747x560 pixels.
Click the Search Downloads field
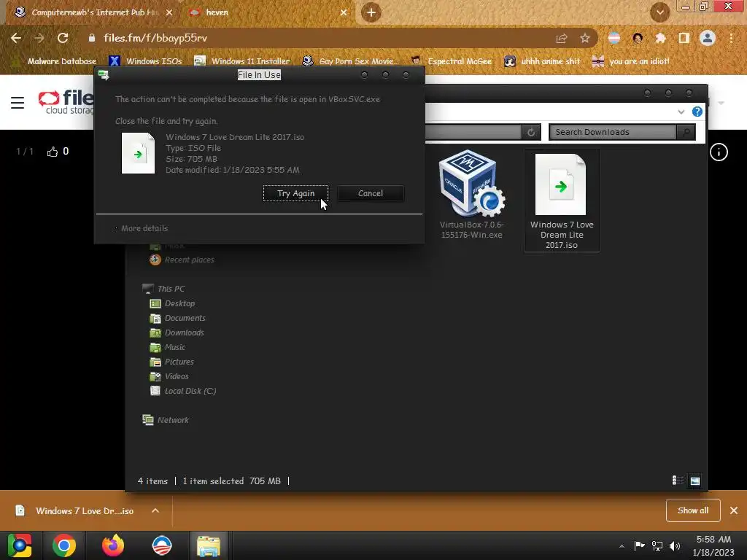pos(613,132)
